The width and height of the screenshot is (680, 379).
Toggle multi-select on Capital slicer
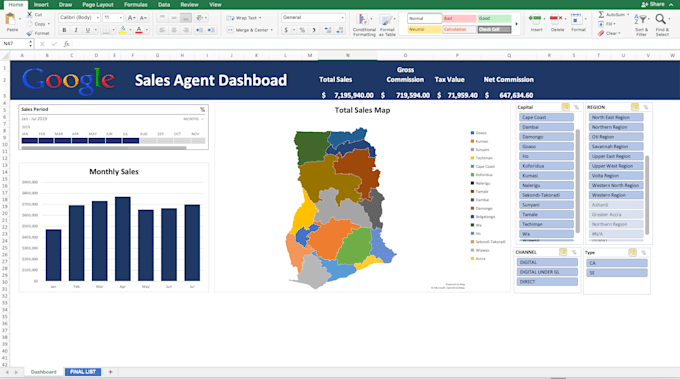[x=566, y=107]
